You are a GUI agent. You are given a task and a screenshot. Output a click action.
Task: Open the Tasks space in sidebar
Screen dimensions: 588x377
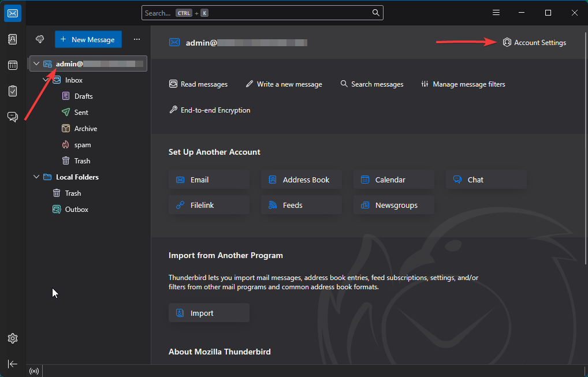coord(13,91)
